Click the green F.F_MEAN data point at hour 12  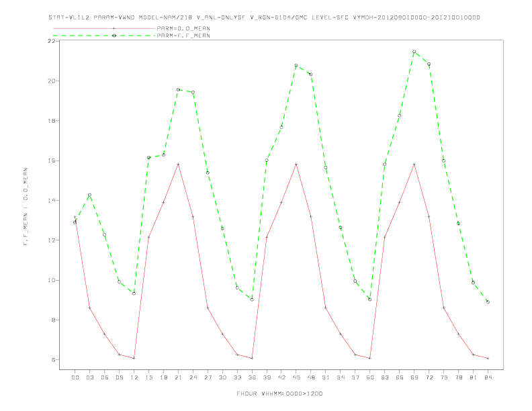tap(134, 293)
